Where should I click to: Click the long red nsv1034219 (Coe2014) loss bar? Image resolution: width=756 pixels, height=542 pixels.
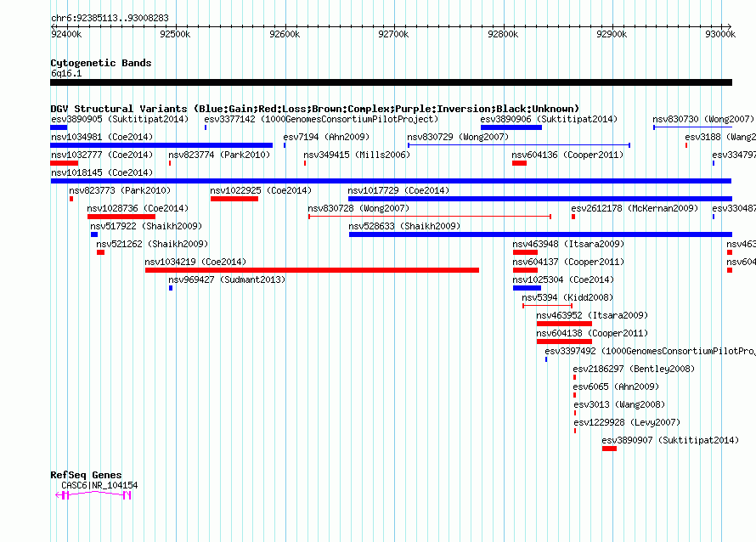coord(312,270)
